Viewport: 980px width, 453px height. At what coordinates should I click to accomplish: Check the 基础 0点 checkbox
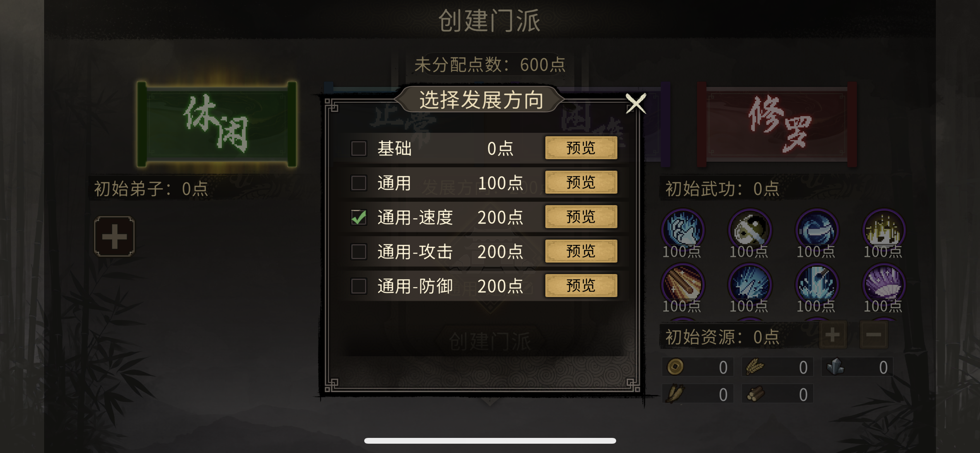[x=358, y=148]
